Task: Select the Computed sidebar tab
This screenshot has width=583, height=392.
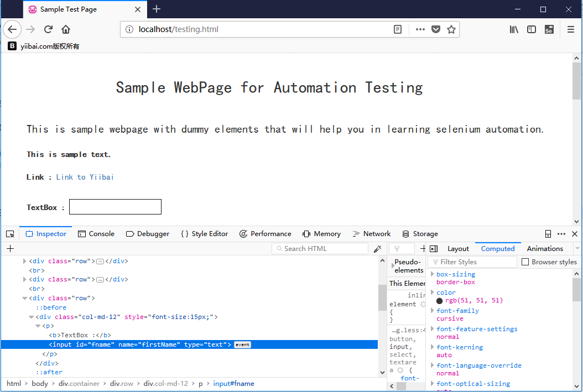Action: click(x=498, y=249)
